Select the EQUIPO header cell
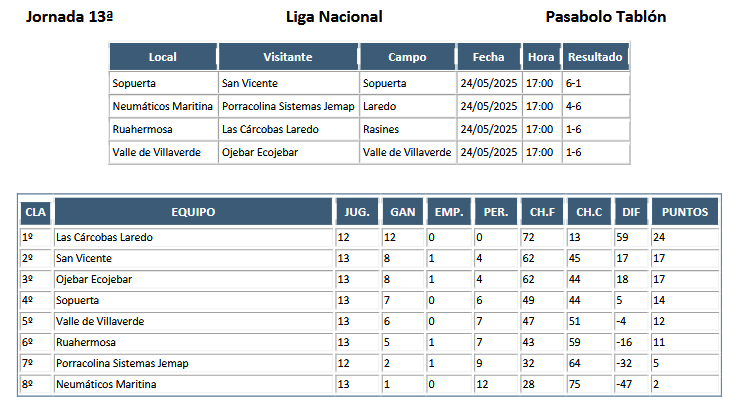Viewport: 746px width, 408px height. (193, 212)
